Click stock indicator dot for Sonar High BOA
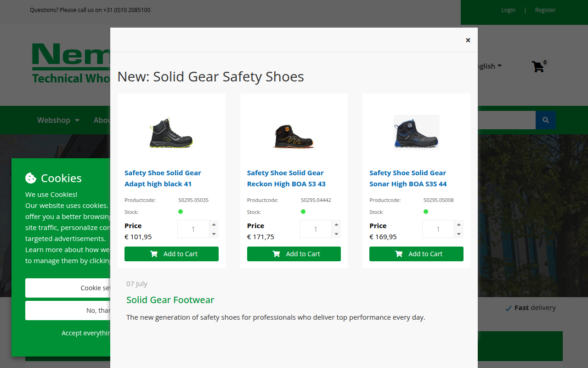The image size is (588, 368). [x=426, y=212]
